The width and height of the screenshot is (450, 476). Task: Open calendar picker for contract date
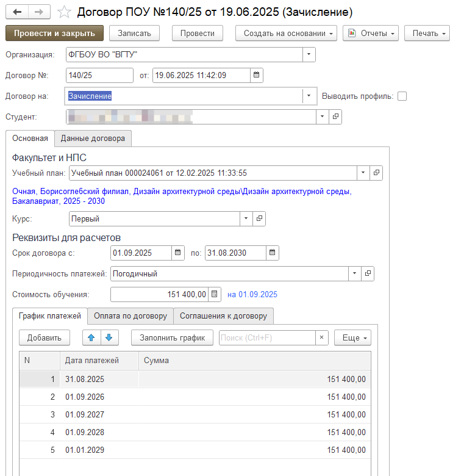(x=257, y=75)
